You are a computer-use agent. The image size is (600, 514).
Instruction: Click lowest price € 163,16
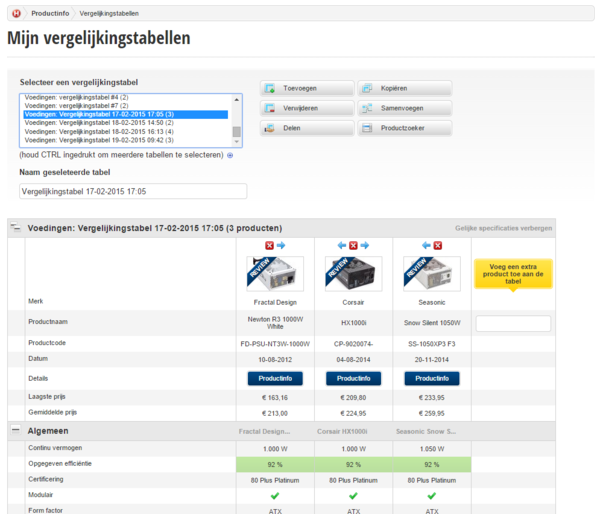click(275, 398)
